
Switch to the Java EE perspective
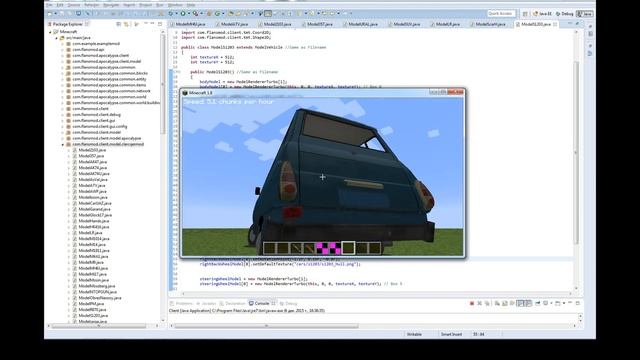tap(542, 14)
